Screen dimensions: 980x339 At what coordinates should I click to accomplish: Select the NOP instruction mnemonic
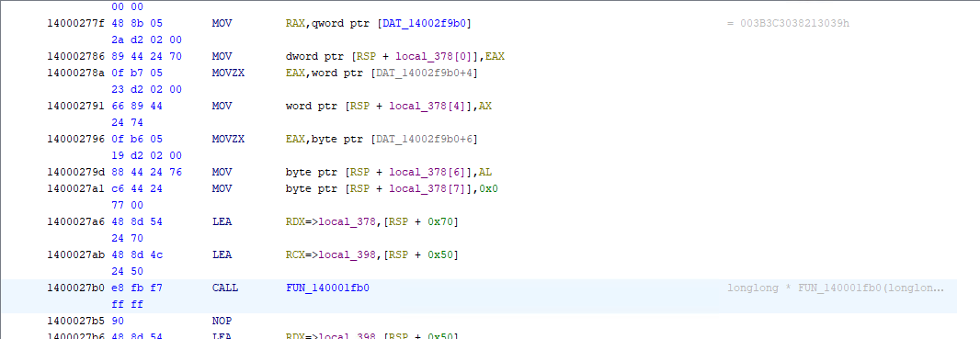pyautogui.click(x=222, y=321)
